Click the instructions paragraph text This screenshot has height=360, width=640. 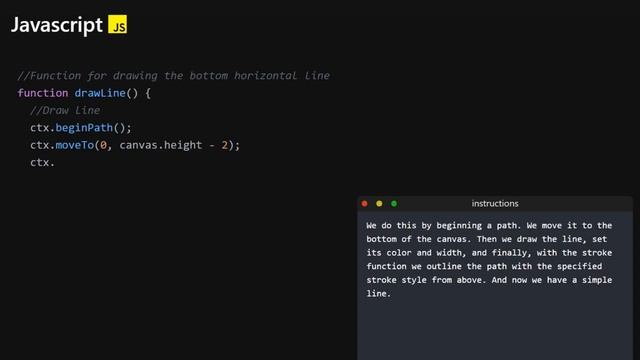[489, 259]
